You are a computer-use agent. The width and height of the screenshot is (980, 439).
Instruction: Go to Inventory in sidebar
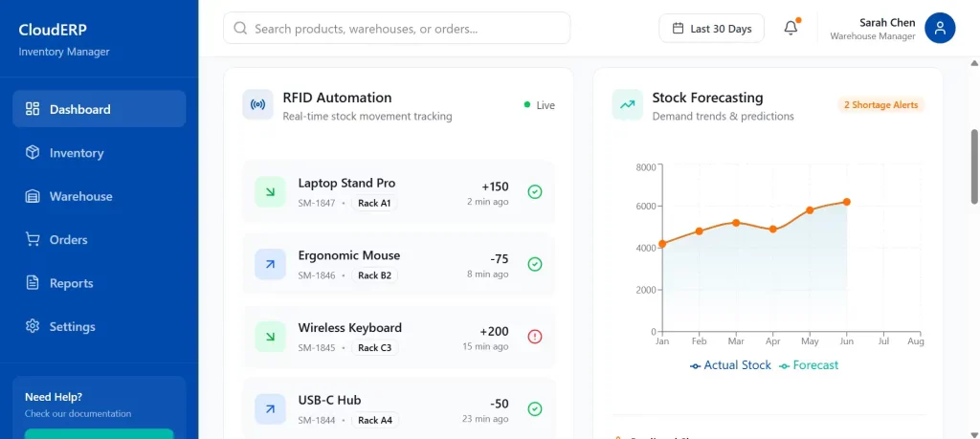click(x=99, y=153)
